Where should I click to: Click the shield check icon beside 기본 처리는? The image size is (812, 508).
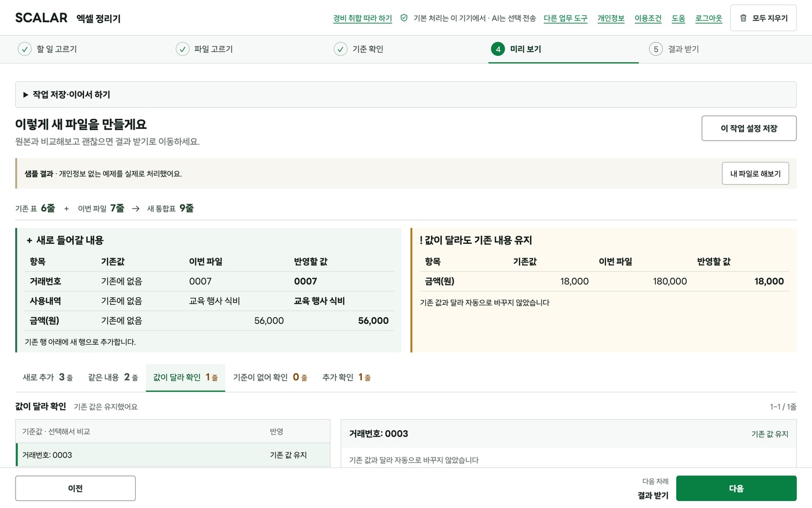pos(404,18)
